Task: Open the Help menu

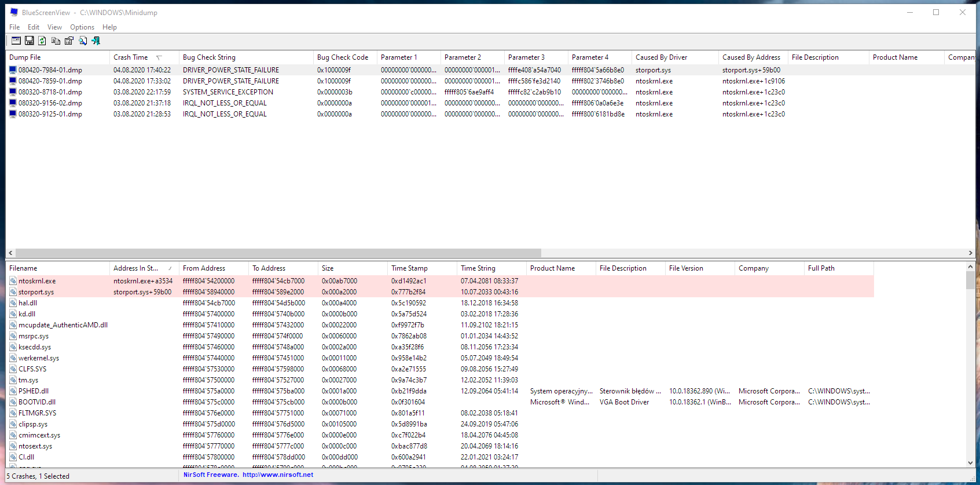Action: pyautogui.click(x=109, y=27)
